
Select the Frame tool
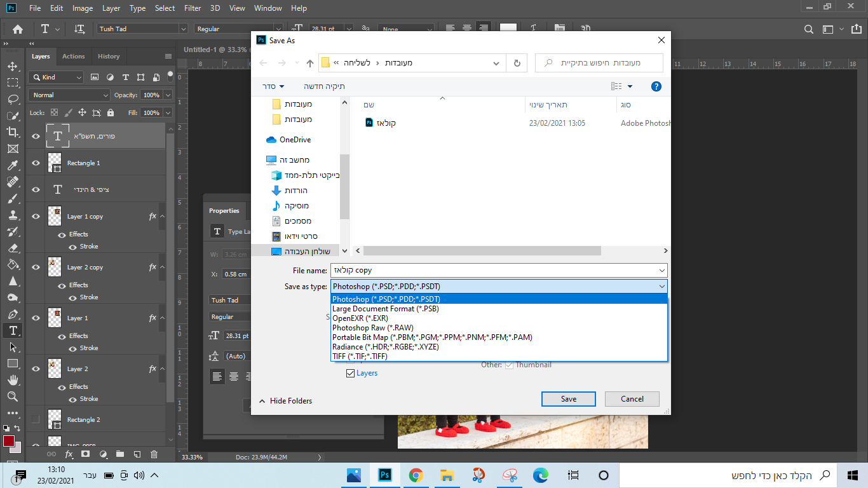click(13, 149)
